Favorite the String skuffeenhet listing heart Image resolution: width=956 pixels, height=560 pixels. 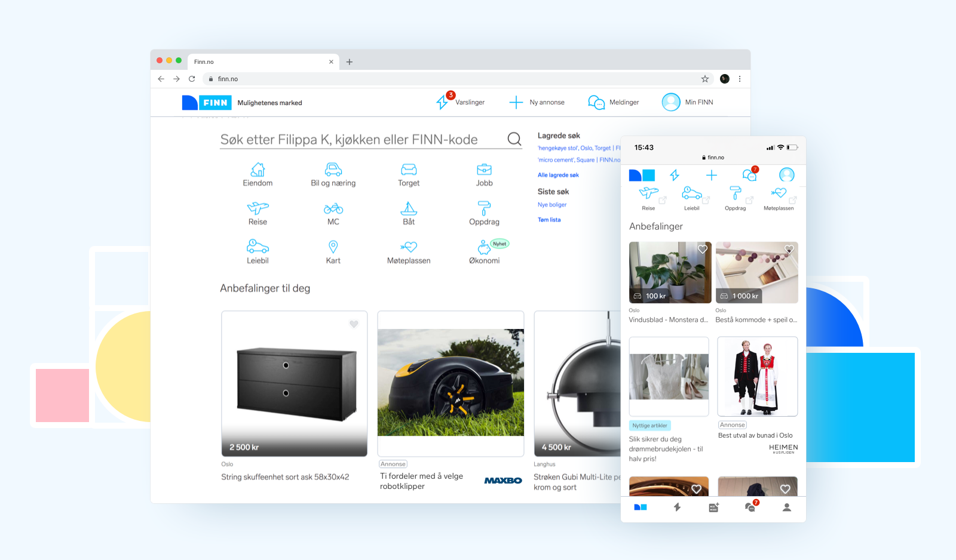(354, 324)
